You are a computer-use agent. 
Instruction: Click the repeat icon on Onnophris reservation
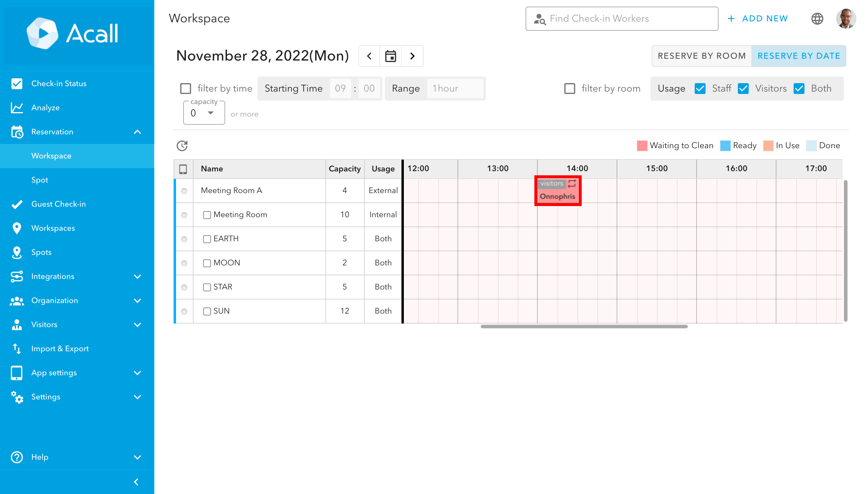pos(572,183)
